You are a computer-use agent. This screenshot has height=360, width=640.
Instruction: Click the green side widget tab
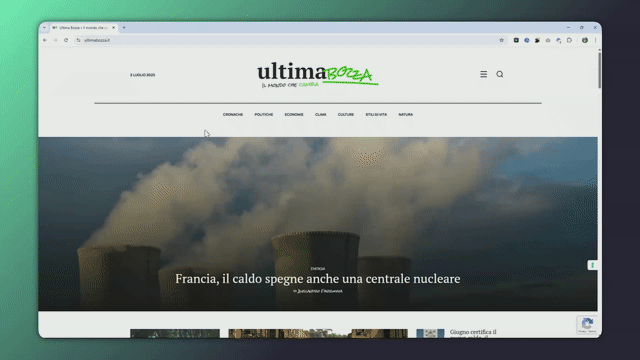tap(592, 265)
